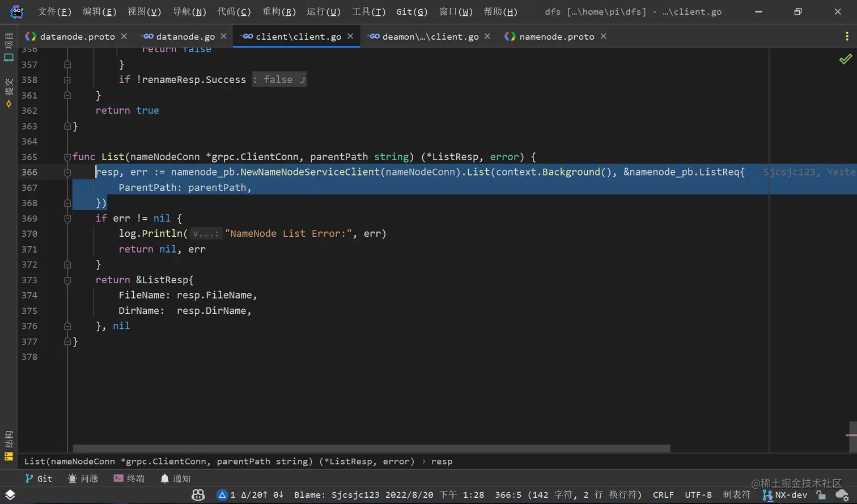Click the Copilot face icon in status bar
This screenshot has height=504, width=857.
198,495
